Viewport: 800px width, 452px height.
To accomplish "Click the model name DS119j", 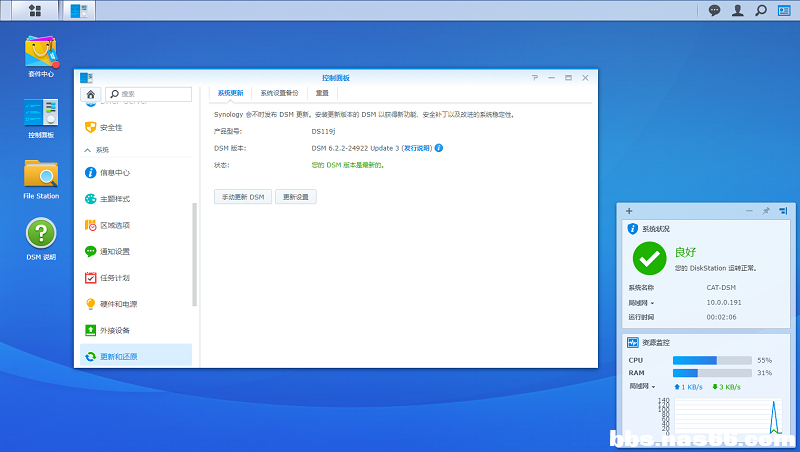I will coord(323,131).
